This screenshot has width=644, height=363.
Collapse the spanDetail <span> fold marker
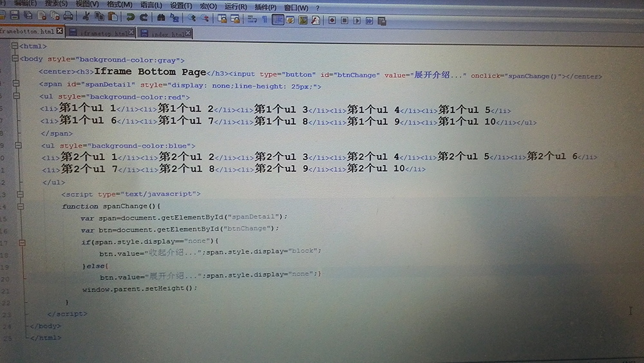tap(16, 83)
